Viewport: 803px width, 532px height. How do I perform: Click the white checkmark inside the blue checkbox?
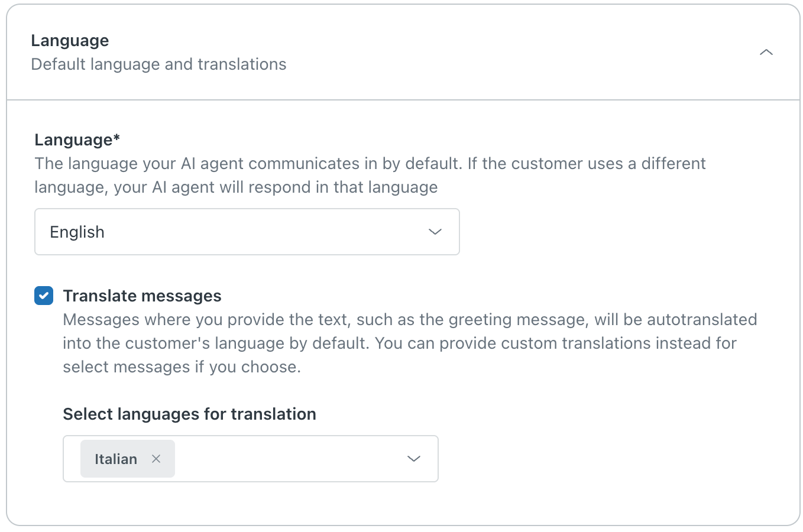(44, 296)
